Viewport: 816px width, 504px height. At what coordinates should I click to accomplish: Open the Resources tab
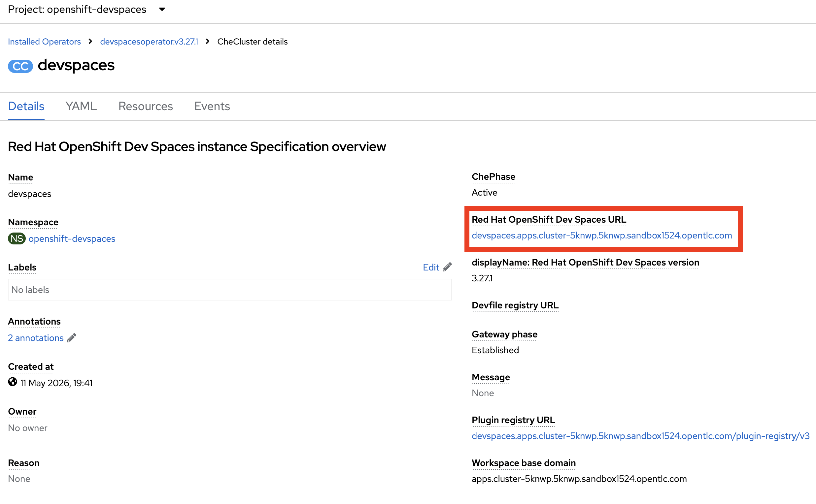146,106
